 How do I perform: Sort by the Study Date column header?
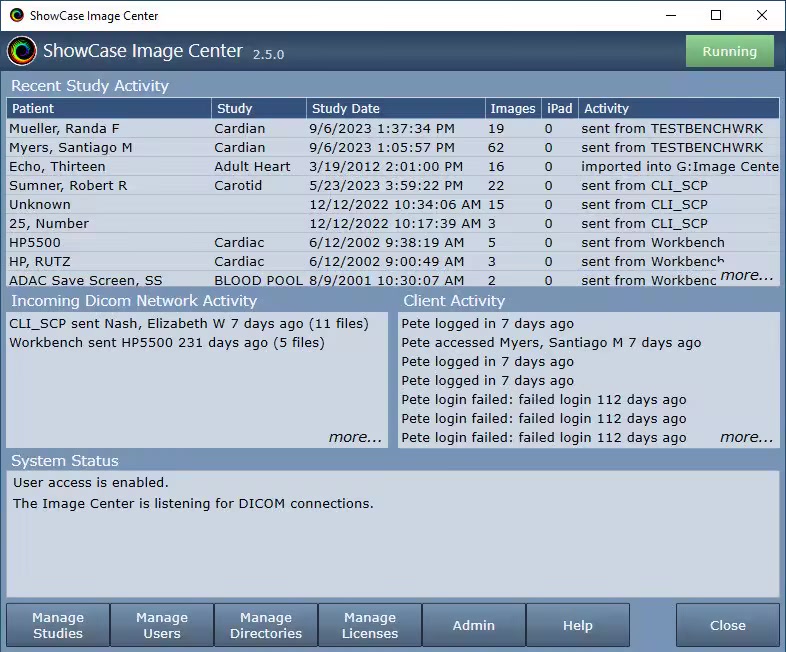click(x=395, y=108)
